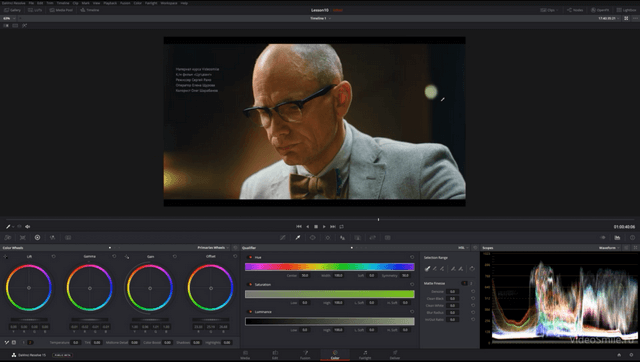Reset the Offset color wheel

pyautogui.click(x=235, y=256)
